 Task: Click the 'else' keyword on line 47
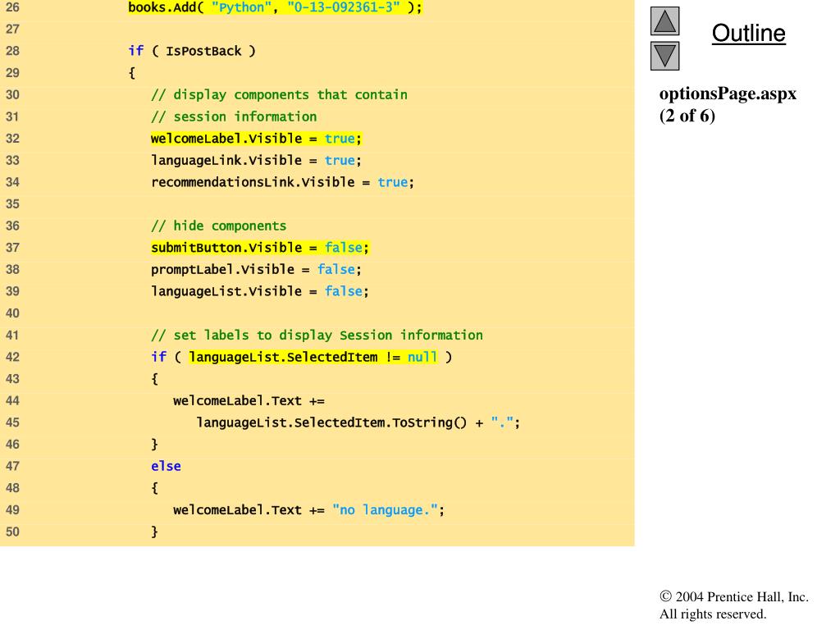(x=166, y=467)
